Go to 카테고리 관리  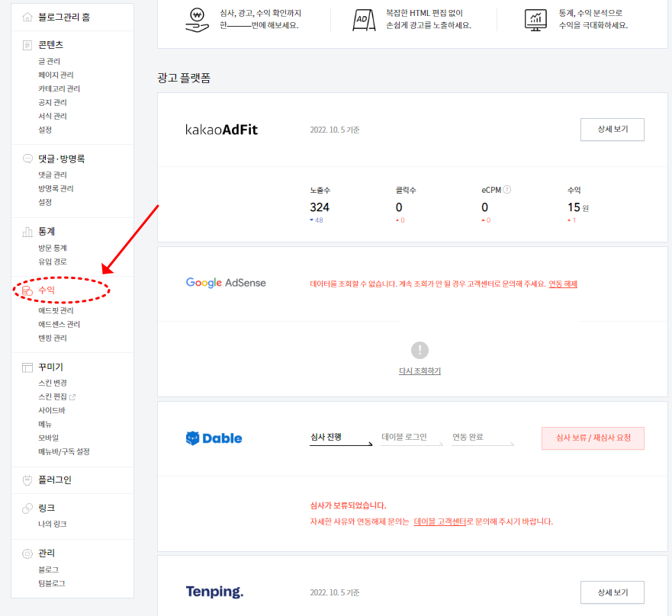(x=59, y=88)
